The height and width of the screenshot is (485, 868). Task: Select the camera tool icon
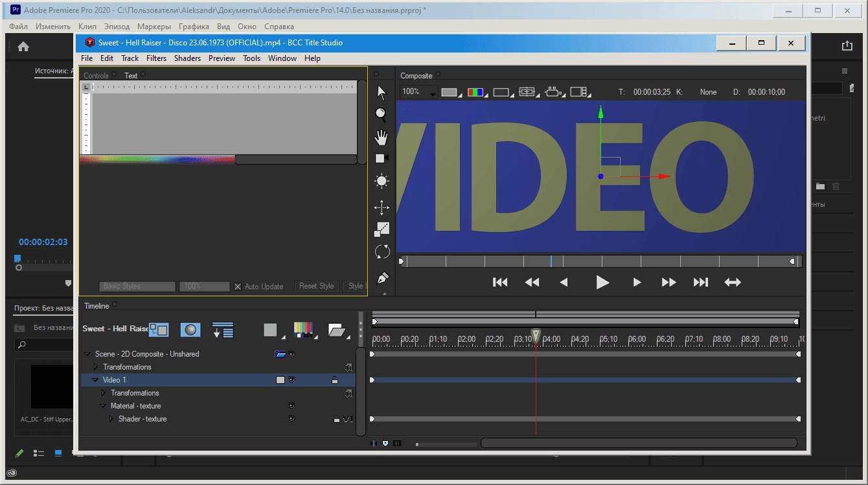[382, 158]
